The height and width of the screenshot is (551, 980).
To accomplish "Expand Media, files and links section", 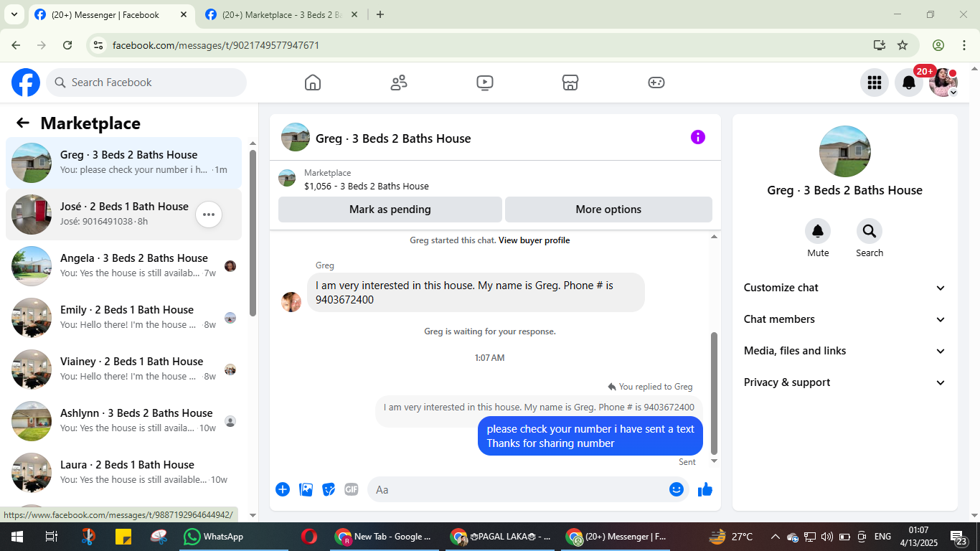I will [845, 351].
